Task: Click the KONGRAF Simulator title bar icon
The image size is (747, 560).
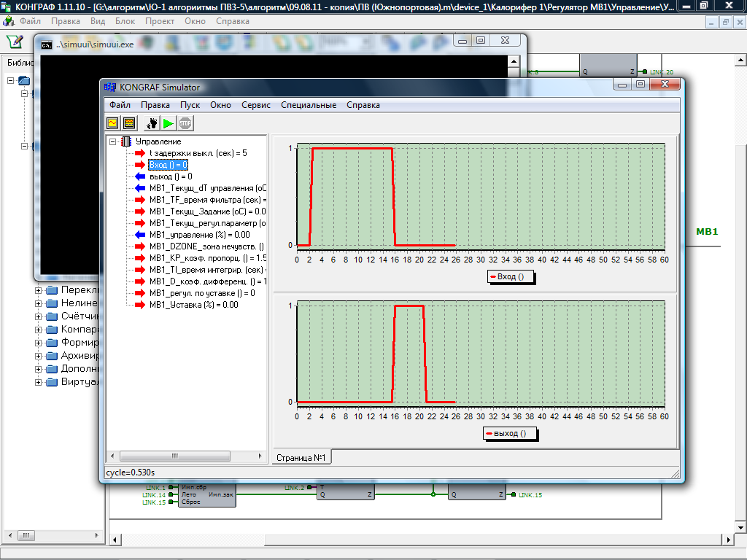Action: [110, 87]
